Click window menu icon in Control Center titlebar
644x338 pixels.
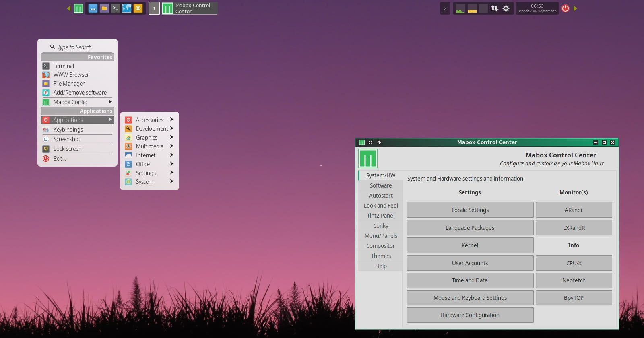(362, 142)
